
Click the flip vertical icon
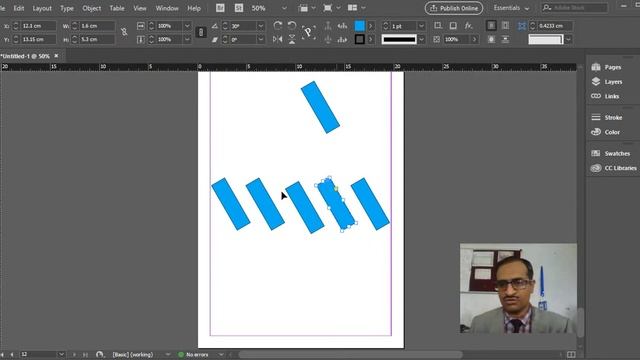coord(292,39)
